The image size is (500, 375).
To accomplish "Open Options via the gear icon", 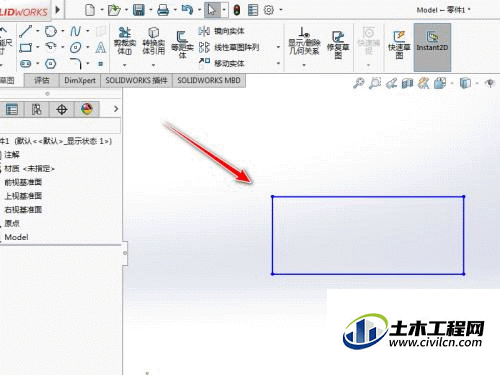I will (269, 10).
